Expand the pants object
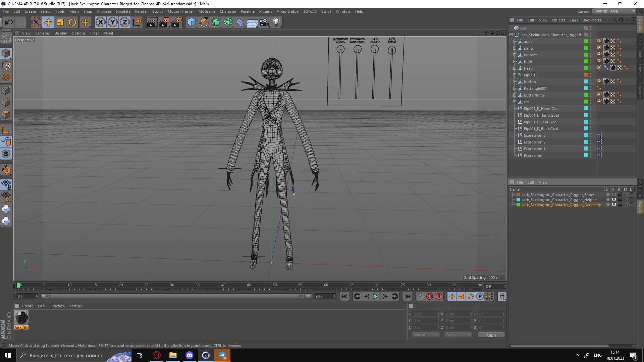The width and height of the screenshot is (644, 362). [x=515, y=48]
